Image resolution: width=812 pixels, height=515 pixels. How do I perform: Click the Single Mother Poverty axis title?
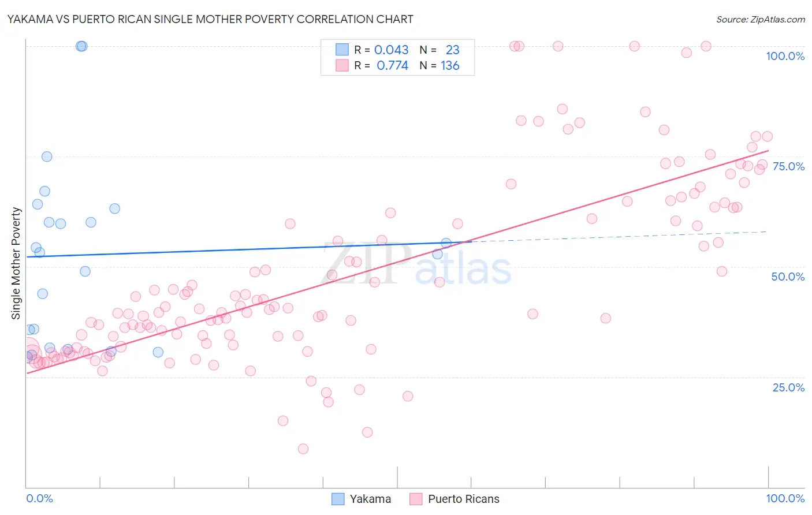16,263
